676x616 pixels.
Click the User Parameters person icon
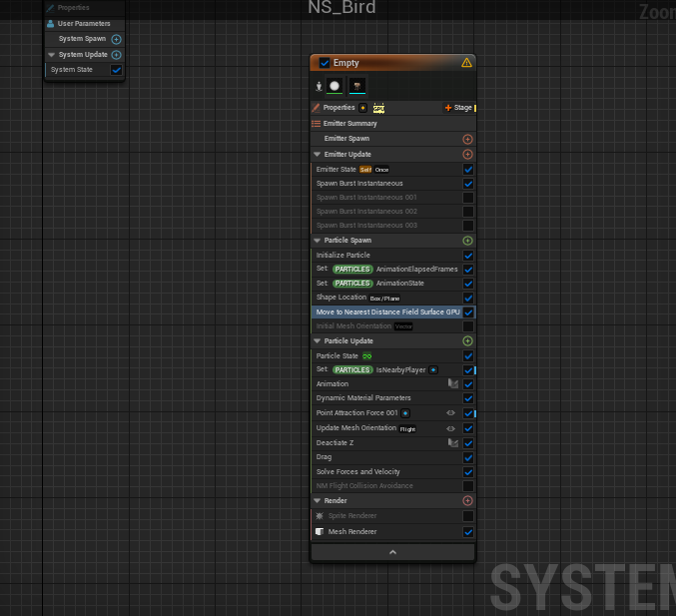(51, 24)
